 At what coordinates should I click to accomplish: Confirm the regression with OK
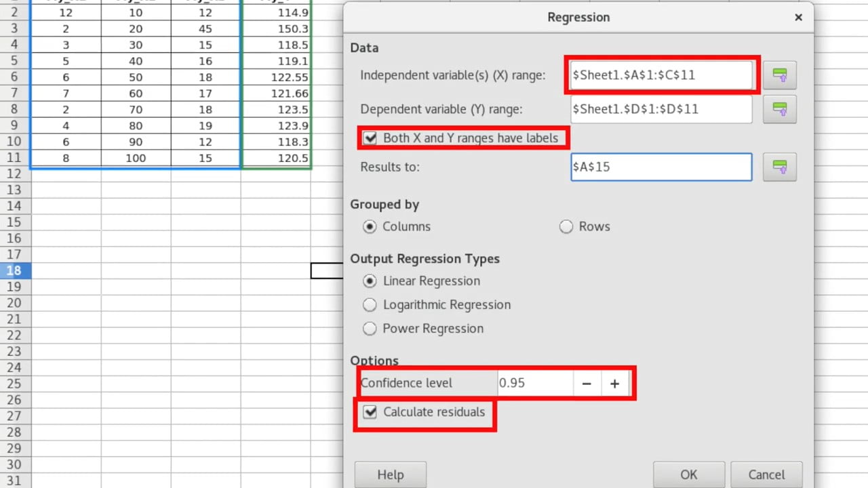(689, 474)
